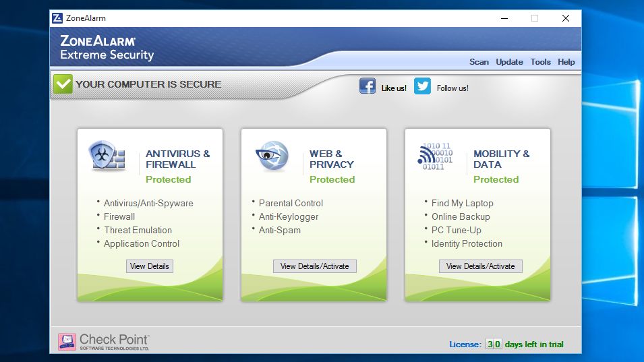644x362 pixels.
Task: Click the Facebook icon
Action: (x=367, y=86)
